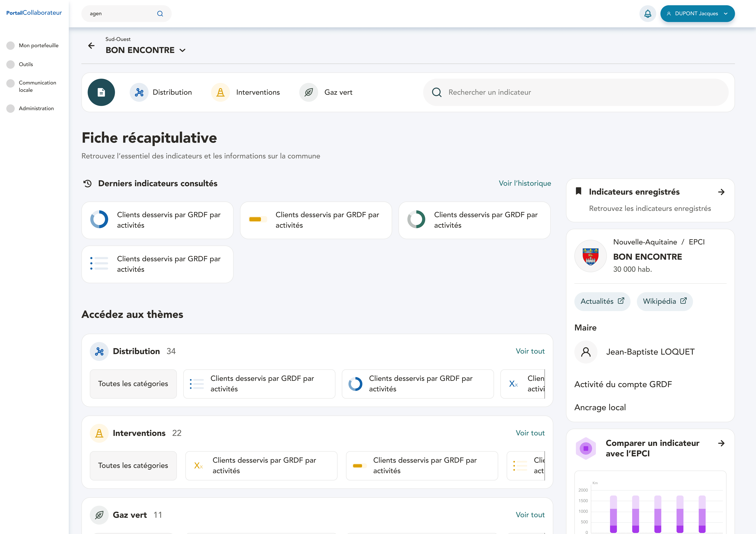This screenshot has width=756, height=534.
Task: Open Mon portefeuille in sidebar
Action: point(39,45)
